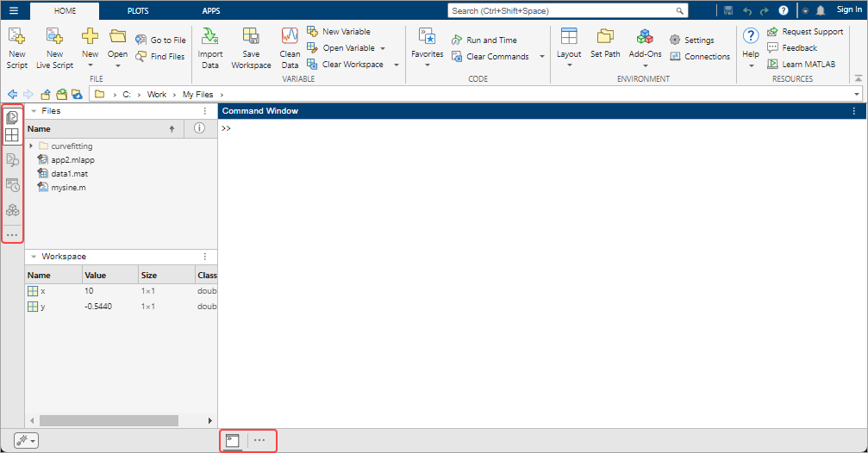Open the Command History sidebar panel
Screen dimensions: 868x453
coord(12,185)
